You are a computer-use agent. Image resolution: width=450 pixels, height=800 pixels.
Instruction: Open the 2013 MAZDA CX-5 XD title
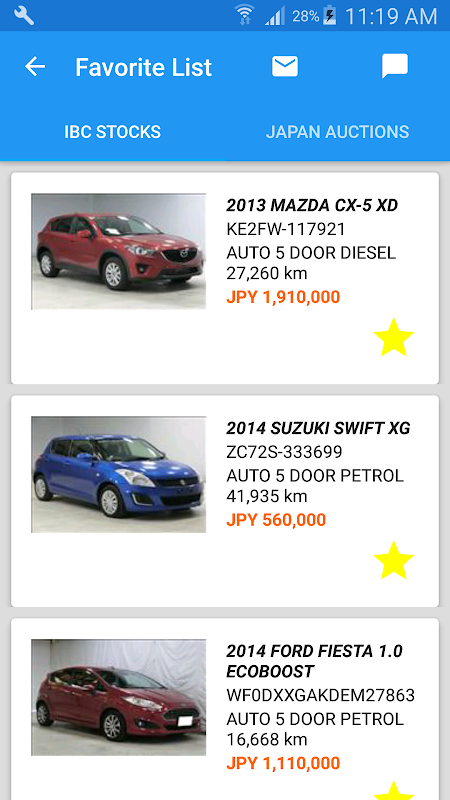(x=312, y=205)
